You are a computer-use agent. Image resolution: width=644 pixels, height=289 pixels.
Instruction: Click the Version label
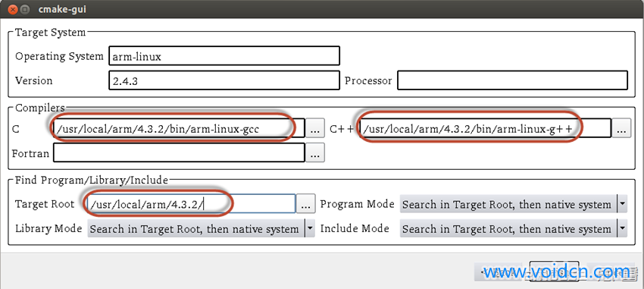click(x=33, y=80)
